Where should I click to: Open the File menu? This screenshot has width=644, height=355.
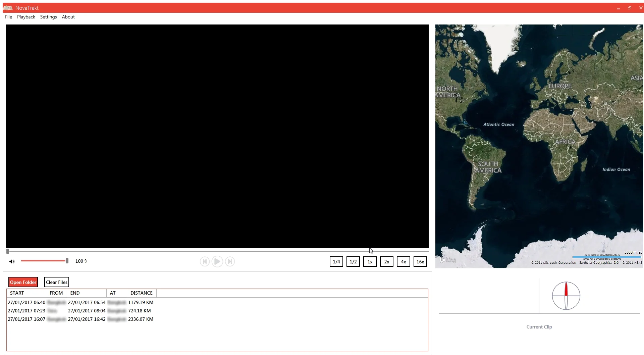coord(8,17)
